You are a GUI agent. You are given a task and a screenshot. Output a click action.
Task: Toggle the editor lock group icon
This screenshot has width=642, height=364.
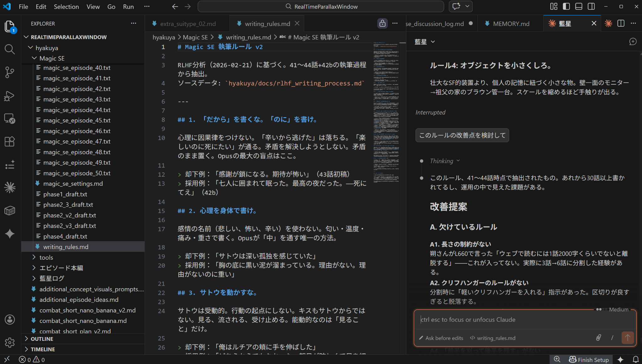[x=382, y=23]
